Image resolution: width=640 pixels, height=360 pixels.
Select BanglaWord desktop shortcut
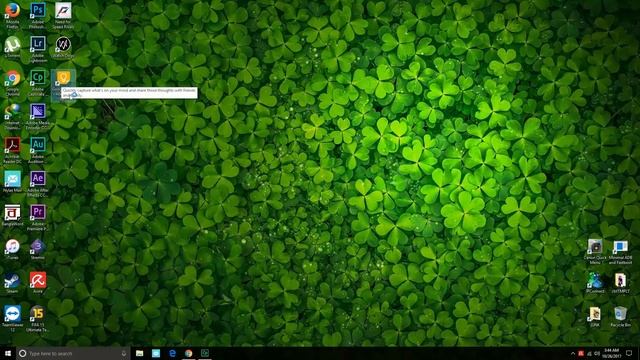click(12, 215)
